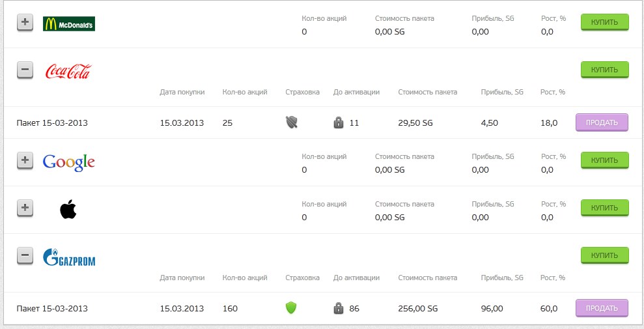Collapse the Gazprom stock row
This screenshot has height=329, width=644.
point(25,256)
